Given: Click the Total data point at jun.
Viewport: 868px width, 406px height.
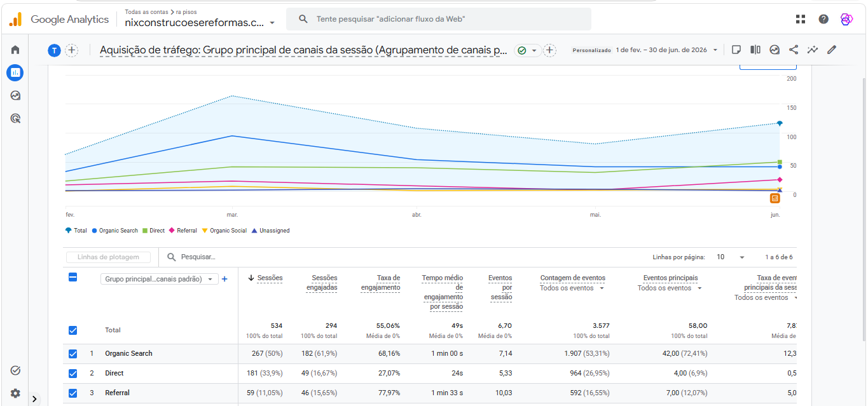Looking at the screenshot, I should pos(780,123).
